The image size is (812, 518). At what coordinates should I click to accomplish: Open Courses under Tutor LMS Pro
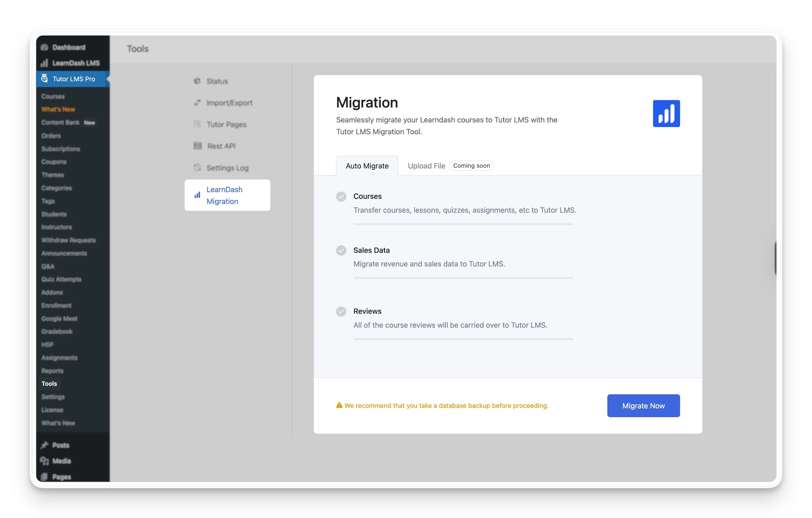(x=53, y=96)
